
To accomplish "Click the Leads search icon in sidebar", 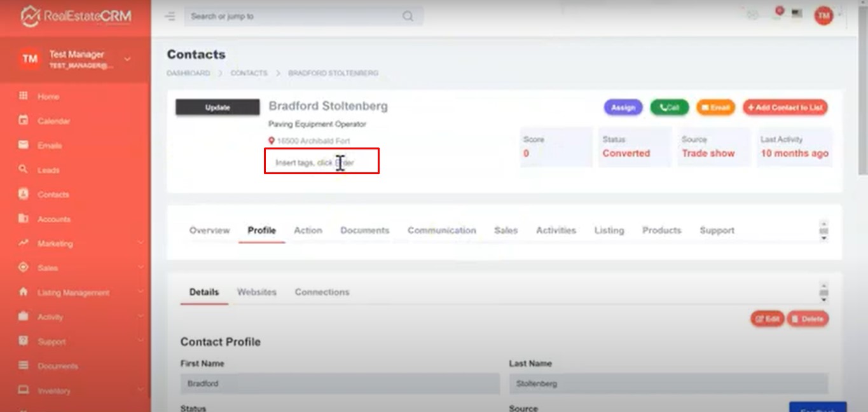I will coord(24,169).
